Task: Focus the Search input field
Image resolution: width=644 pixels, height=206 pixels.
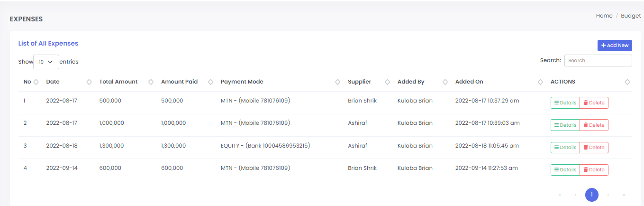Action: coord(598,60)
